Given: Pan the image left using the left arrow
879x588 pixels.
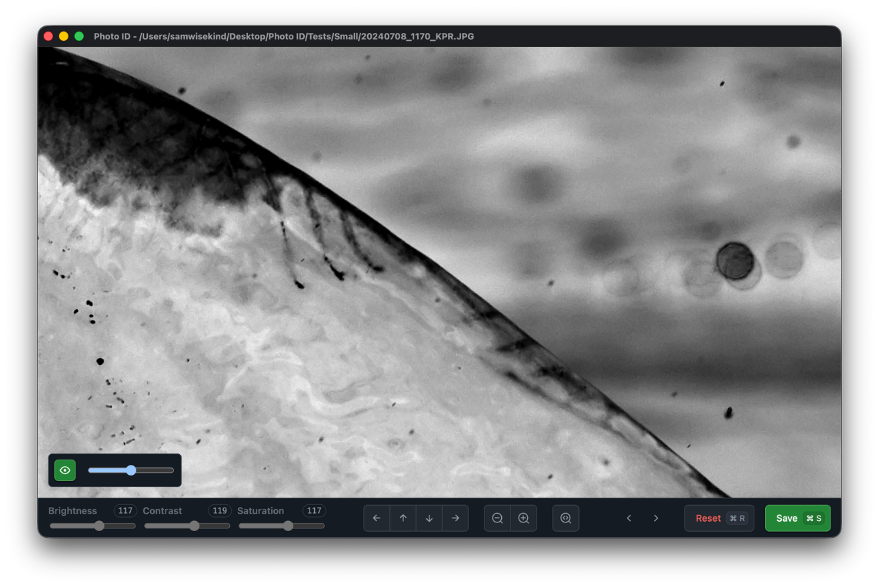Looking at the screenshot, I should [x=377, y=518].
